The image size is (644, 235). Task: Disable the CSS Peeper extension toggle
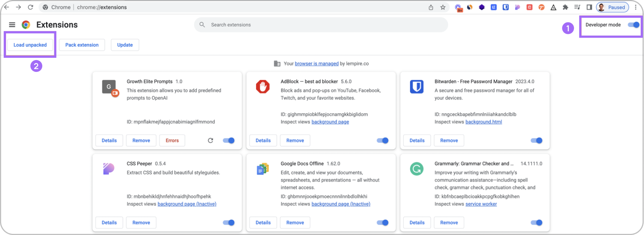[229, 222]
